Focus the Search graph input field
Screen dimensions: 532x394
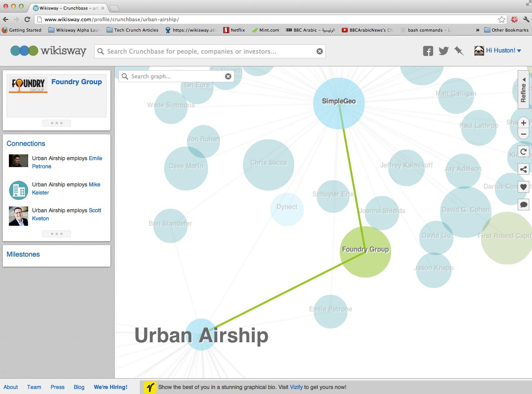pos(176,76)
